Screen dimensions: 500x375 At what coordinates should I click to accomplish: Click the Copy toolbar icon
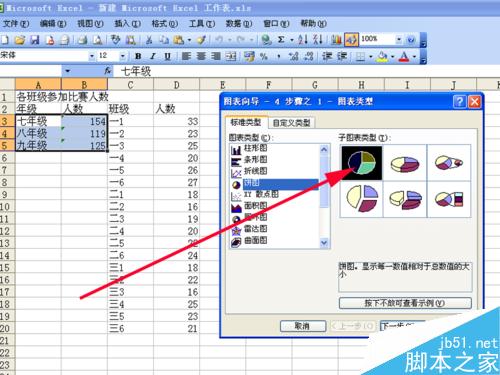click(x=164, y=40)
